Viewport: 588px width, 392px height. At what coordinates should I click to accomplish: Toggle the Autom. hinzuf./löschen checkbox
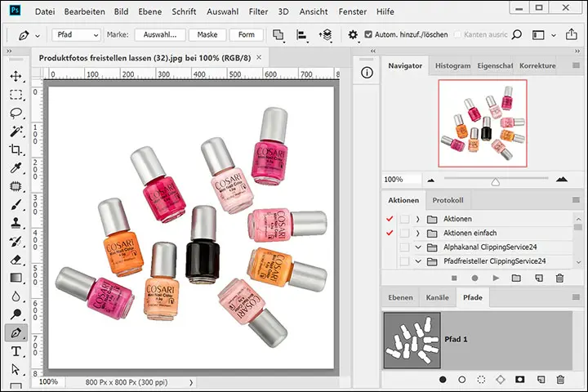pyautogui.click(x=368, y=35)
